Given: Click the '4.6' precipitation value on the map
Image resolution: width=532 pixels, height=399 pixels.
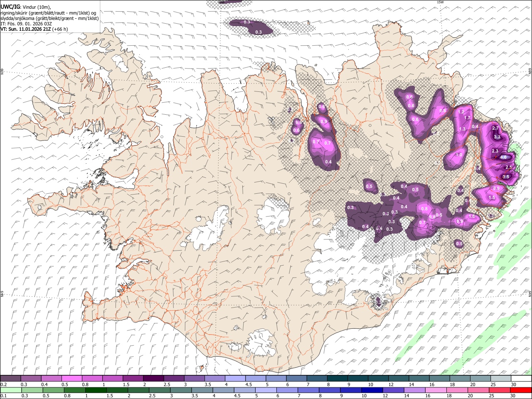Looking at the screenshot, I should [x=503, y=157].
